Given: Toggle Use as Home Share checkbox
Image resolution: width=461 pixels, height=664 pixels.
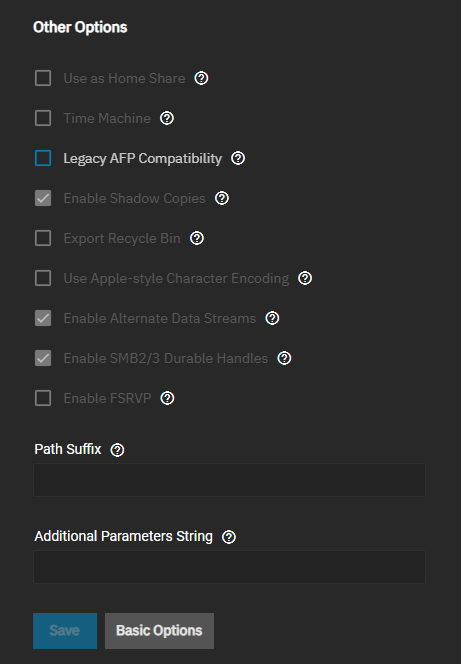Looking at the screenshot, I should tap(43, 78).
